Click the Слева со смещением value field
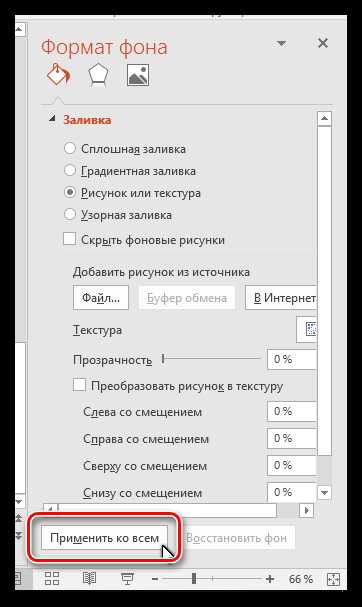The image size is (362, 607). point(292,411)
